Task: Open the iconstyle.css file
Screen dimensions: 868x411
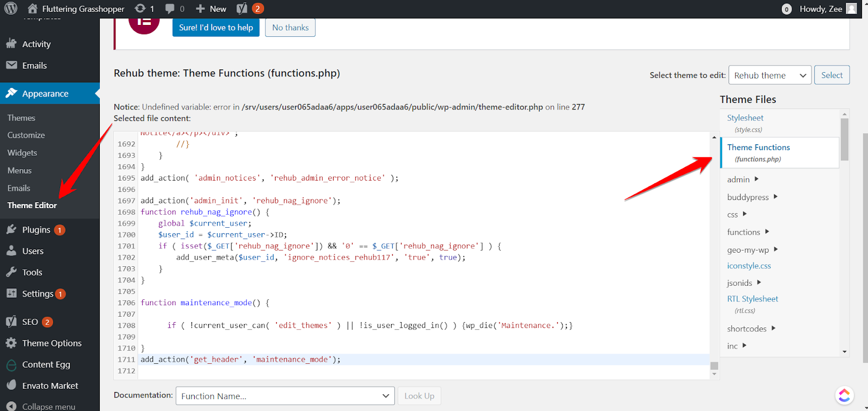Action: [x=749, y=266]
